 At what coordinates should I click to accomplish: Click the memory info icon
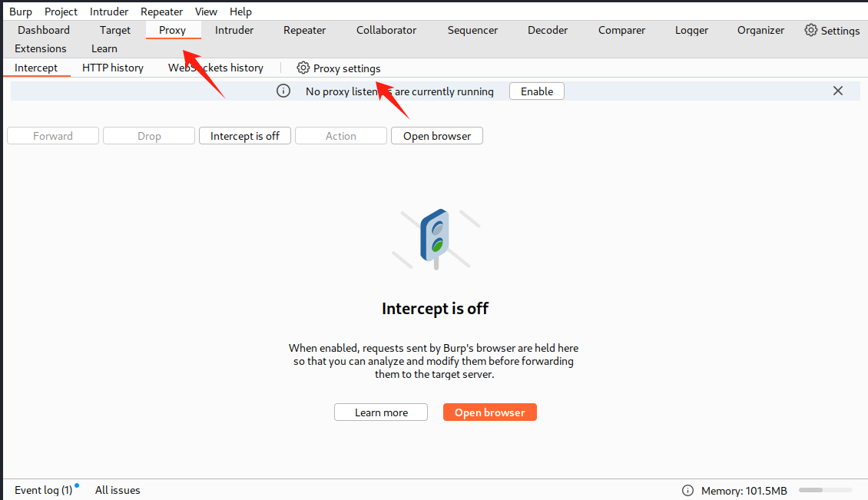point(687,490)
